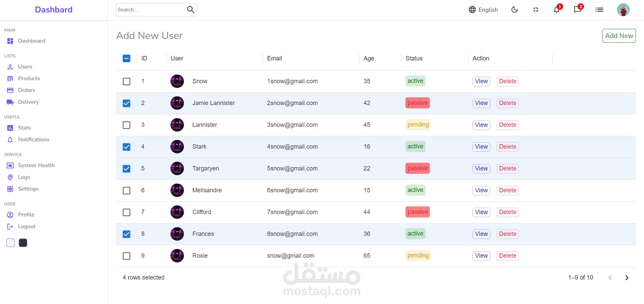Toggle dark mode moon icon
Image resolution: width=644 pixels, height=304 pixels.
pos(514,10)
